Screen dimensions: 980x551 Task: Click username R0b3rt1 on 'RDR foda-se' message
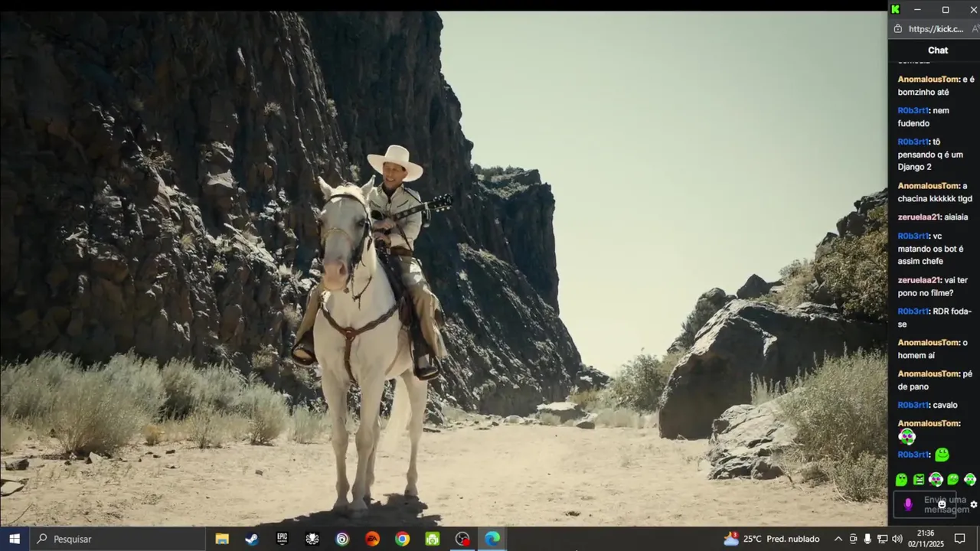click(913, 311)
